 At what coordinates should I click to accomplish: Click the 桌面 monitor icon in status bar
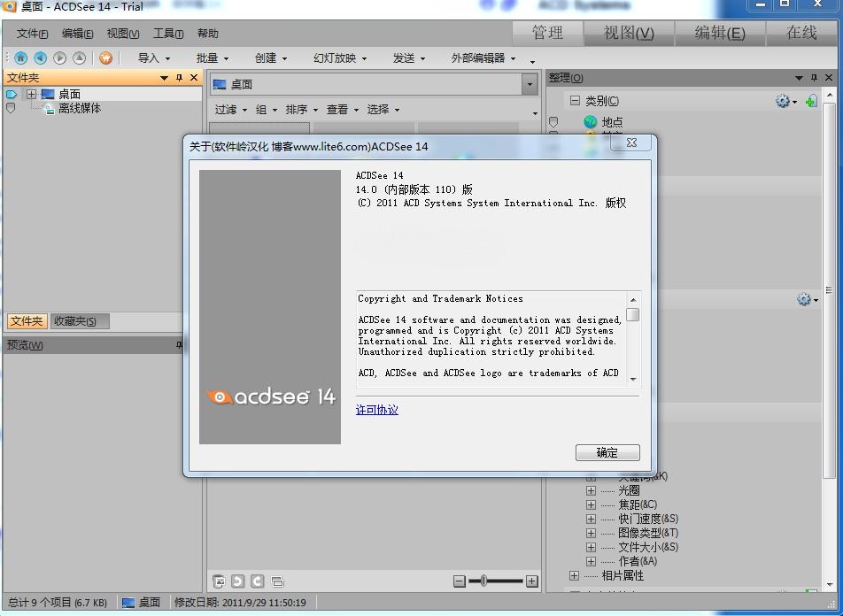point(128,603)
